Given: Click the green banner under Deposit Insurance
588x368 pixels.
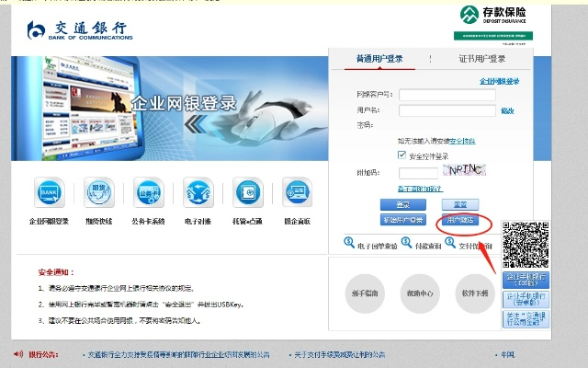Looking at the screenshot, I should click(x=493, y=36).
